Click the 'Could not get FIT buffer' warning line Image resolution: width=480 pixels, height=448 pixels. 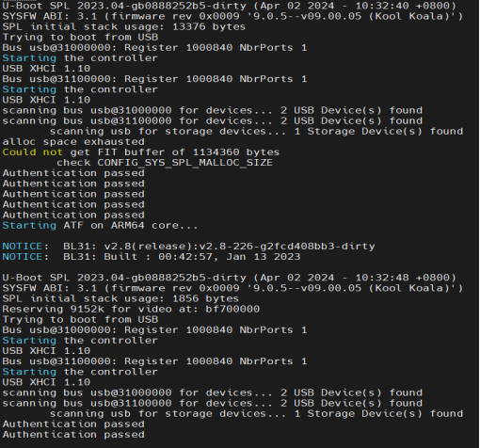point(141,152)
